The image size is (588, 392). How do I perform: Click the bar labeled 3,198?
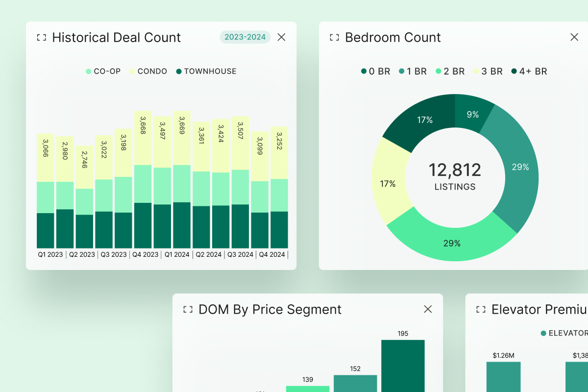coord(123,189)
